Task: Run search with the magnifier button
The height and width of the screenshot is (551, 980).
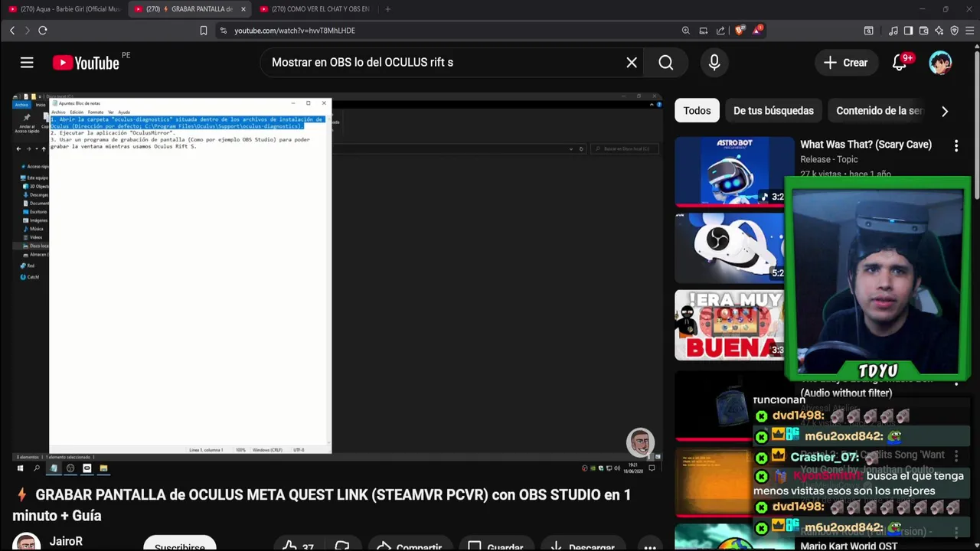Action: (666, 63)
